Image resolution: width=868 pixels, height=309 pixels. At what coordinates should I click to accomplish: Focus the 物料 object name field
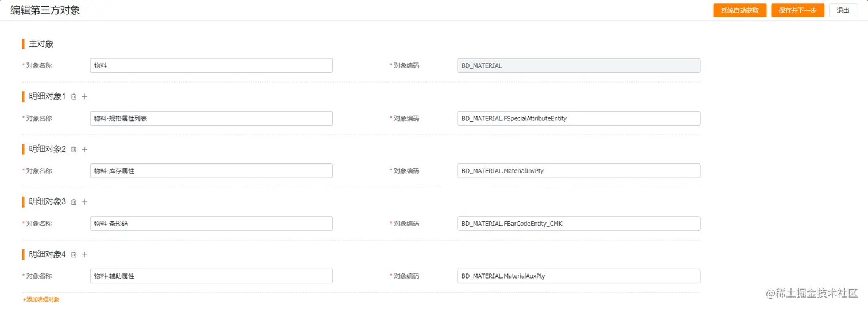(x=211, y=65)
